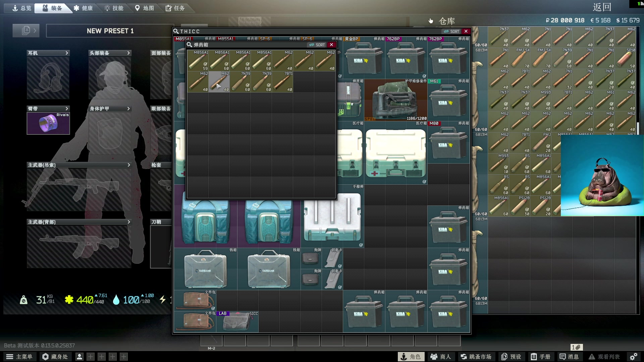Click search magnifier icon in THICC window

[176, 32]
